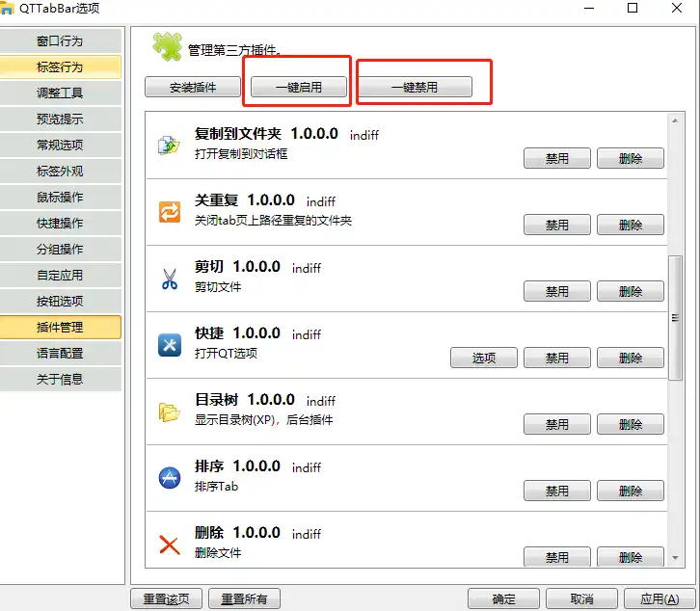Image resolution: width=700 pixels, height=611 pixels.
Task: Click the 显示目录树(XP)，后台插件 description
Action: tap(264, 420)
